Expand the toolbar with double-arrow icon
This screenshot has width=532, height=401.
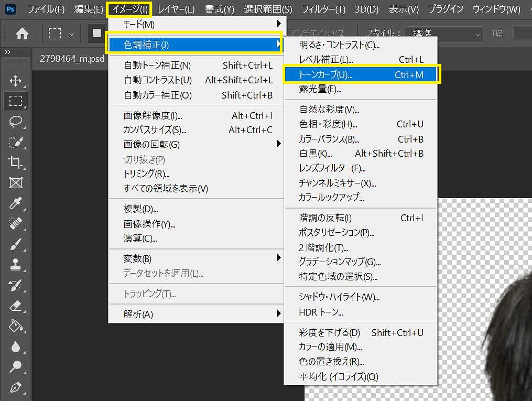8,52
